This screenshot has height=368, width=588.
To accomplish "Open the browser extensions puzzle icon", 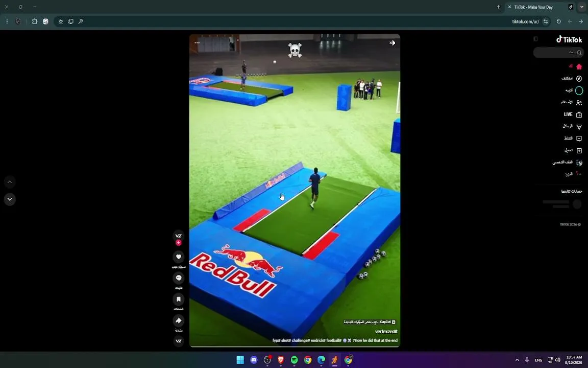I will (x=35, y=21).
